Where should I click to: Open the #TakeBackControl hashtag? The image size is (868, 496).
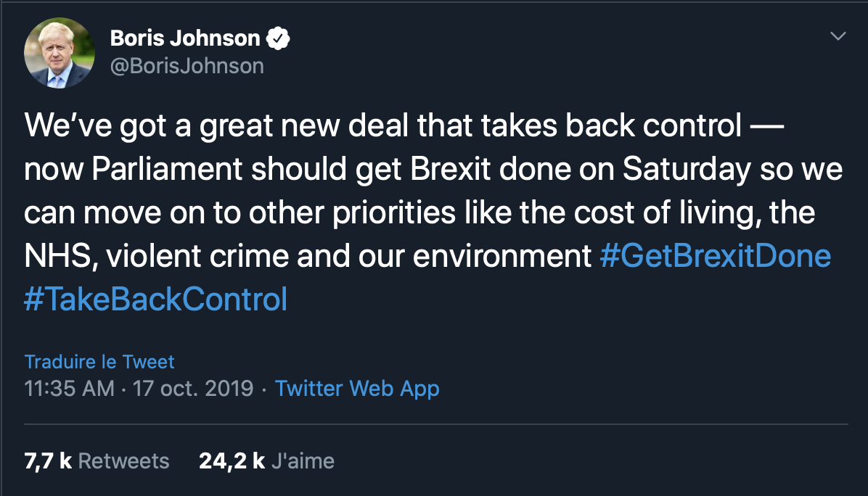point(156,299)
